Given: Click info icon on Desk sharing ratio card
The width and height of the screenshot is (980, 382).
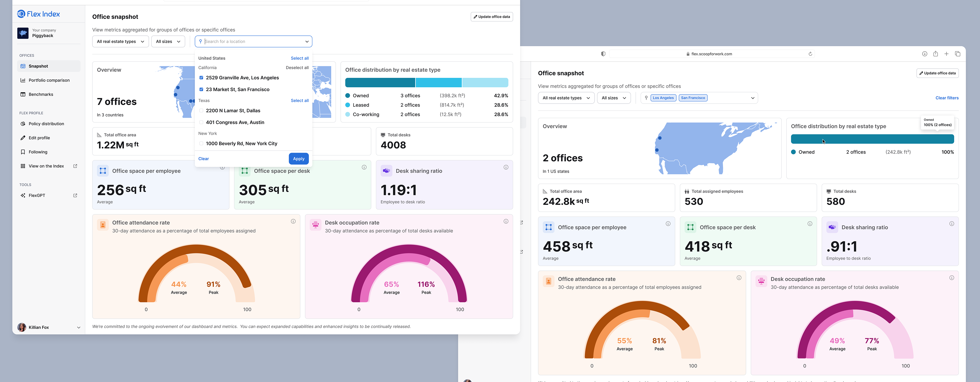Looking at the screenshot, I should point(506,167).
